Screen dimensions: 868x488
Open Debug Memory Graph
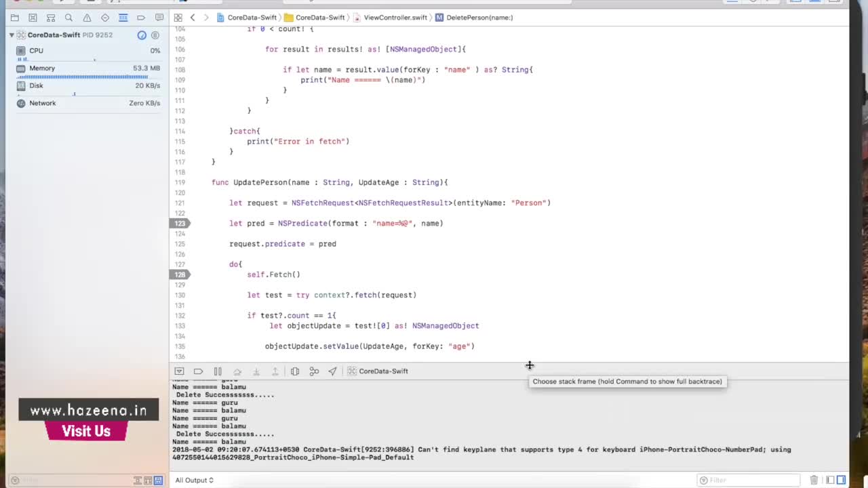(314, 371)
